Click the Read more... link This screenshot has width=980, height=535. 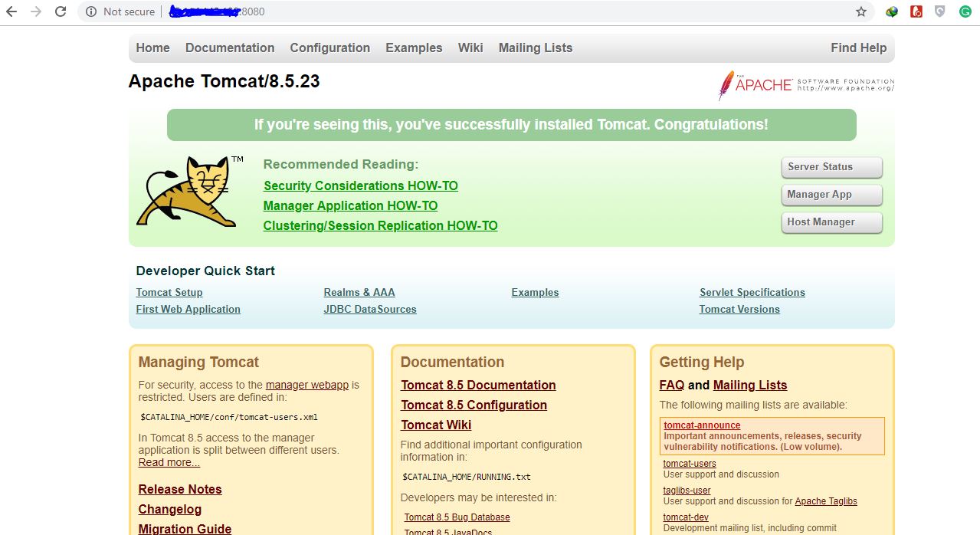coord(169,462)
